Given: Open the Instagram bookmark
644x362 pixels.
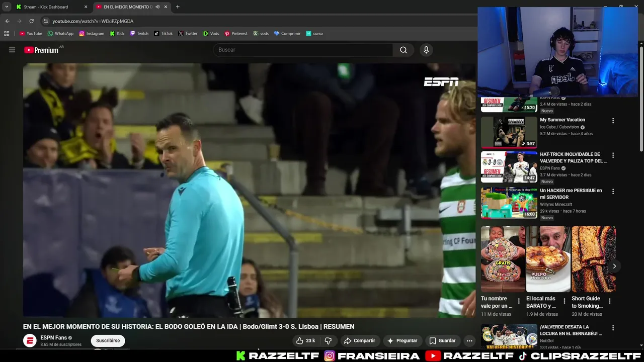Looking at the screenshot, I should (92, 34).
